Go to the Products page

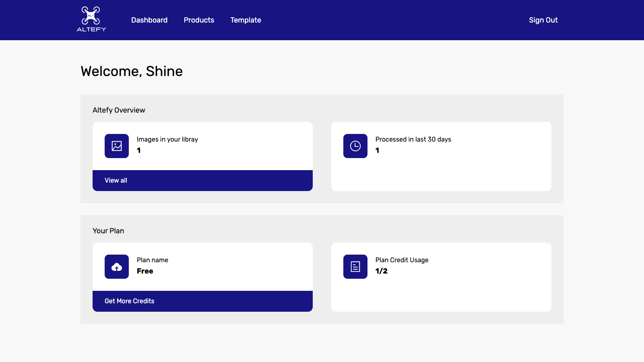[x=199, y=20]
